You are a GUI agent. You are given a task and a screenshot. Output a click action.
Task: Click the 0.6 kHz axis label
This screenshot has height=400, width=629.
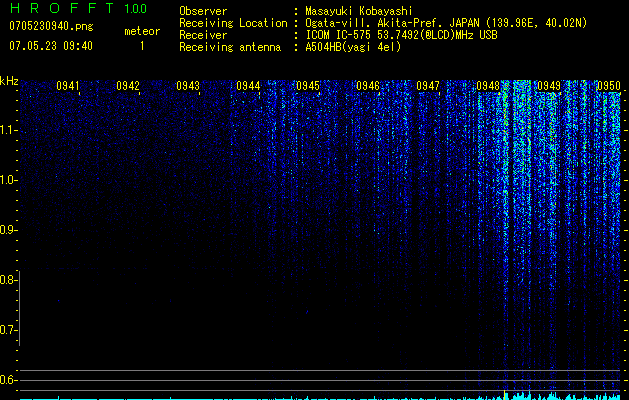tap(8, 380)
